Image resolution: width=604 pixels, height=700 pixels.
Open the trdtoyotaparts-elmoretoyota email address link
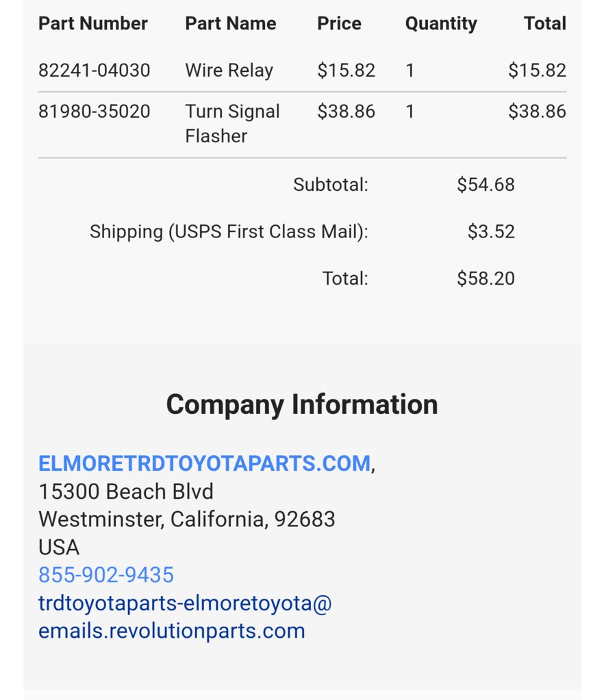point(185,617)
